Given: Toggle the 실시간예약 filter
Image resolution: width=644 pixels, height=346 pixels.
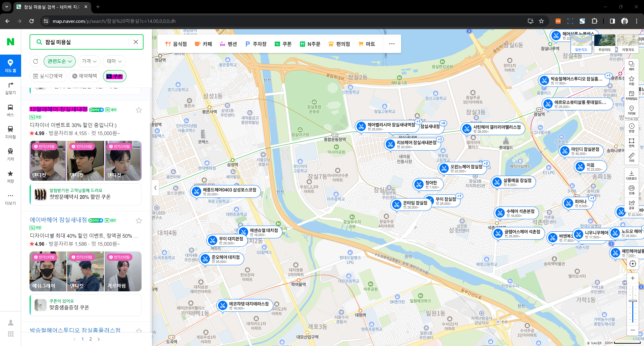Looking at the screenshot, I should 48,76.
